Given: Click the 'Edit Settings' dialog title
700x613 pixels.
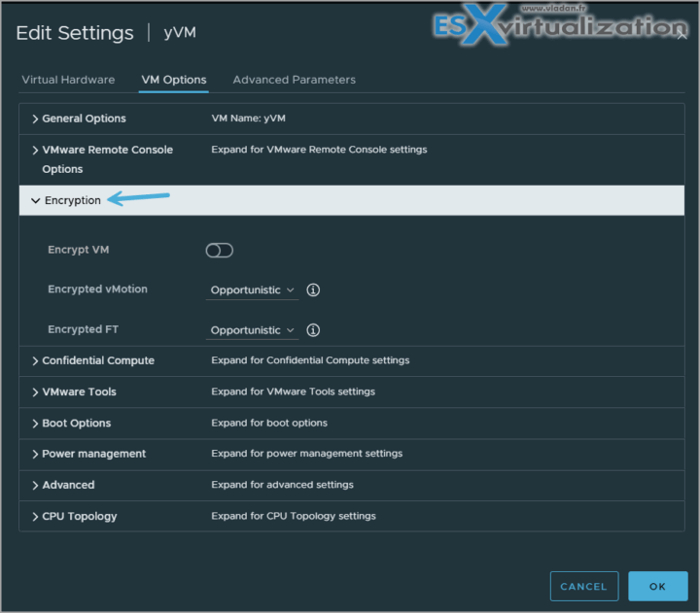Looking at the screenshot, I should [x=75, y=33].
